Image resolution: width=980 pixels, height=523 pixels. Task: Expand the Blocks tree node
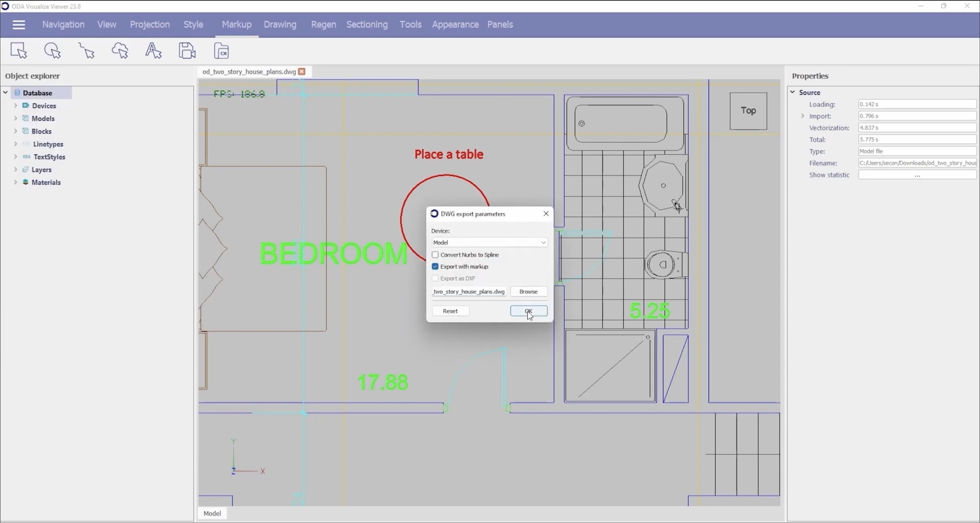click(x=16, y=131)
